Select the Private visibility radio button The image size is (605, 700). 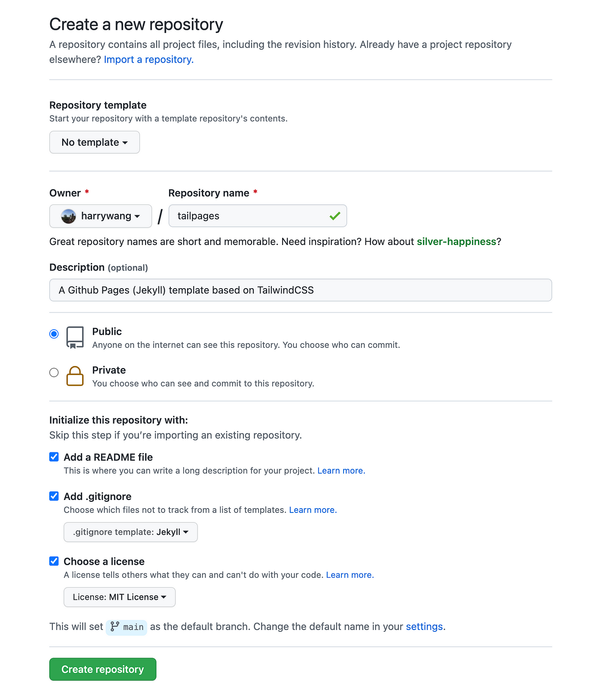[x=54, y=372]
